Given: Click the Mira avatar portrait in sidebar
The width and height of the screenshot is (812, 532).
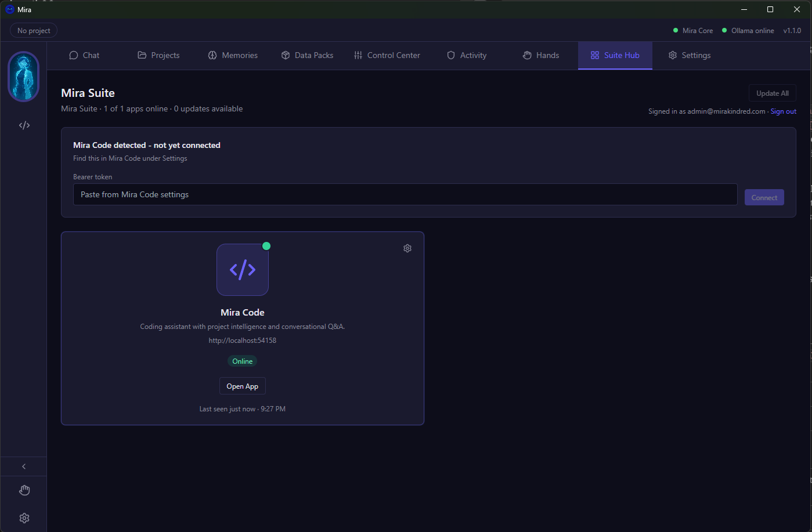Looking at the screenshot, I should (24, 77).
